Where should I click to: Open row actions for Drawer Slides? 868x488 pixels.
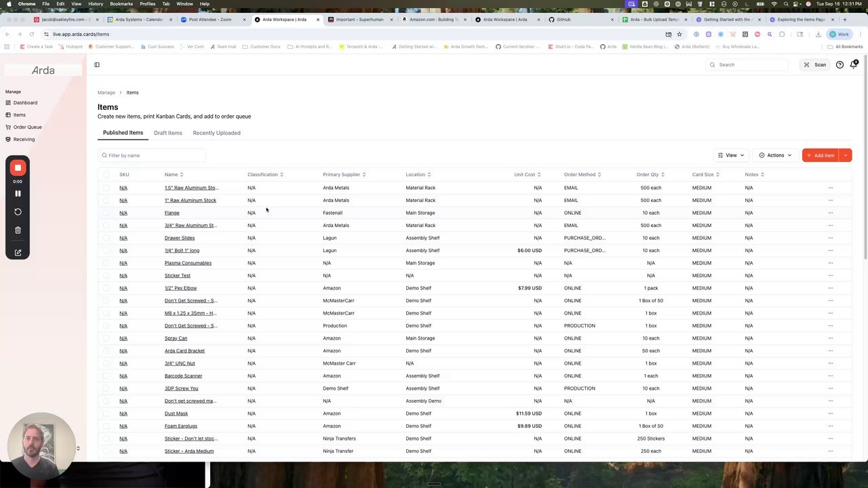(830, 238)
